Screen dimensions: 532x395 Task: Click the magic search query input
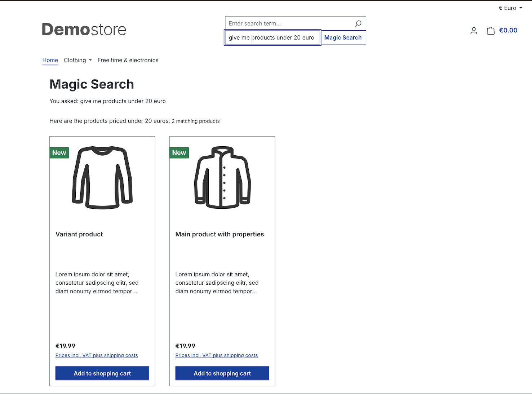(x=272, y=37)
